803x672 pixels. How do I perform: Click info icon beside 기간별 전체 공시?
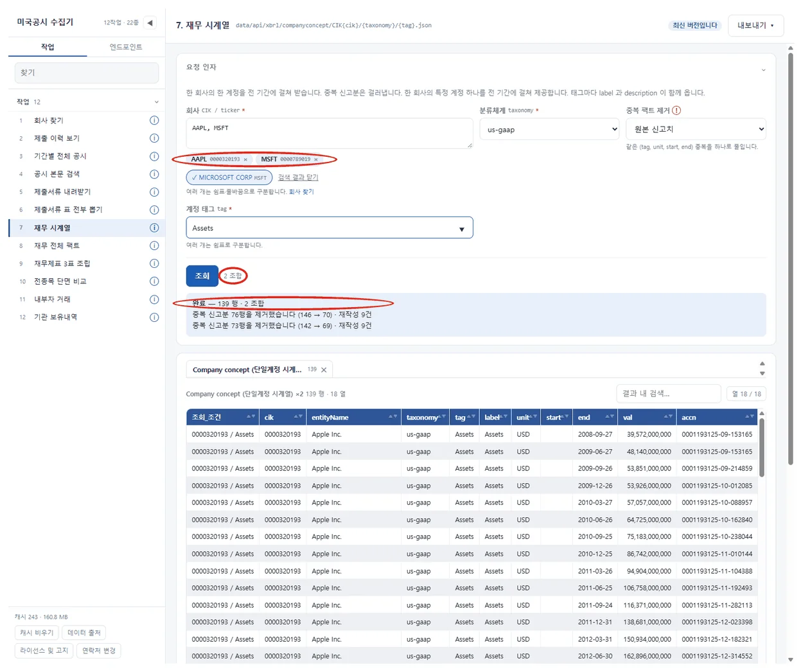[x=154, y=156]
